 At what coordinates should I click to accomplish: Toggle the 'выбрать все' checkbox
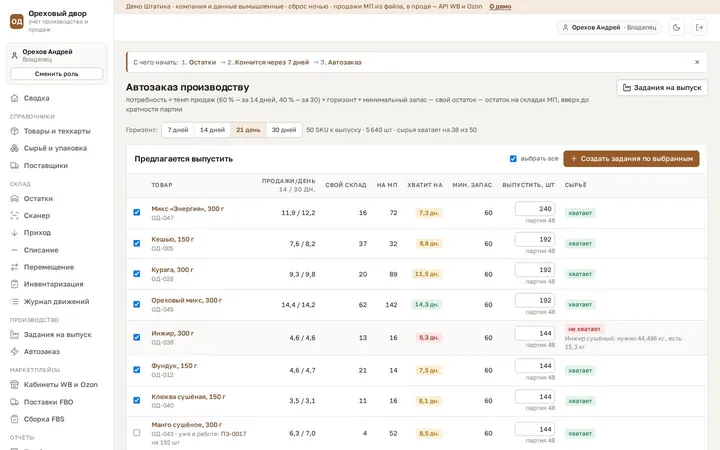[513, 159]
